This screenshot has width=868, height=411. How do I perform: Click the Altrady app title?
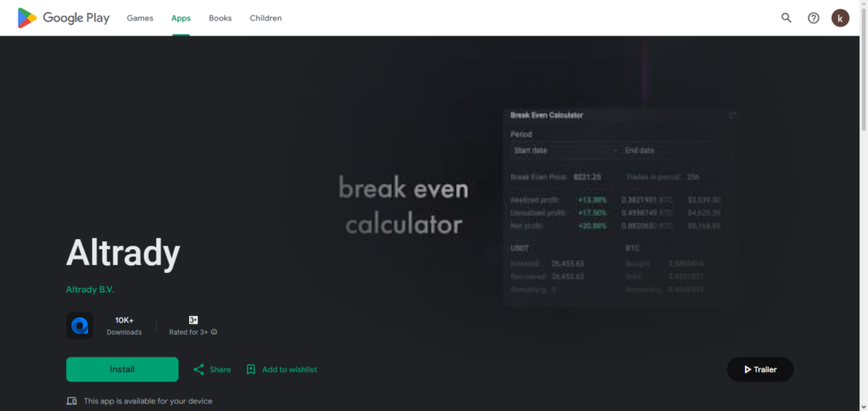point(123,254)
